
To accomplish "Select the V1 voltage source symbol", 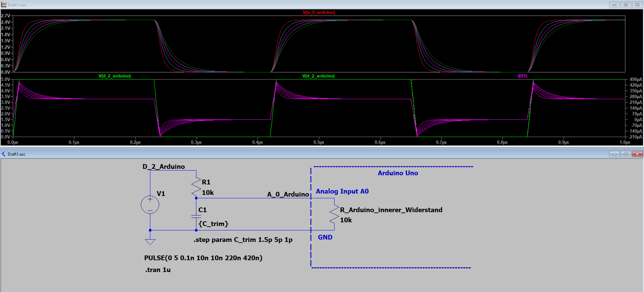I will pos(150,205).
